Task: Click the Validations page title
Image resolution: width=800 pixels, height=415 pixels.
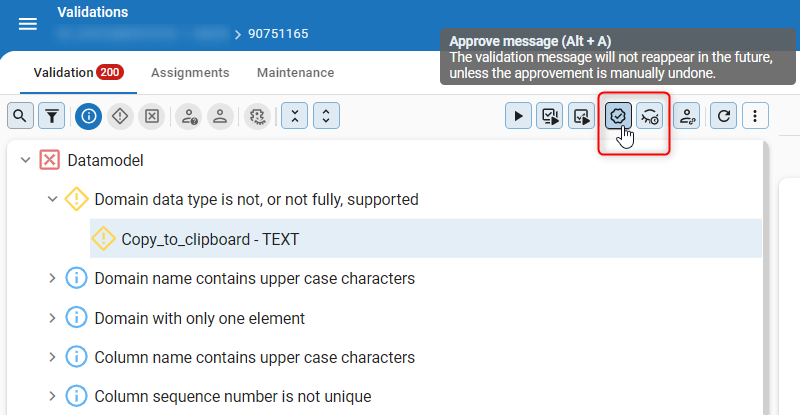Action: point(92,12)
